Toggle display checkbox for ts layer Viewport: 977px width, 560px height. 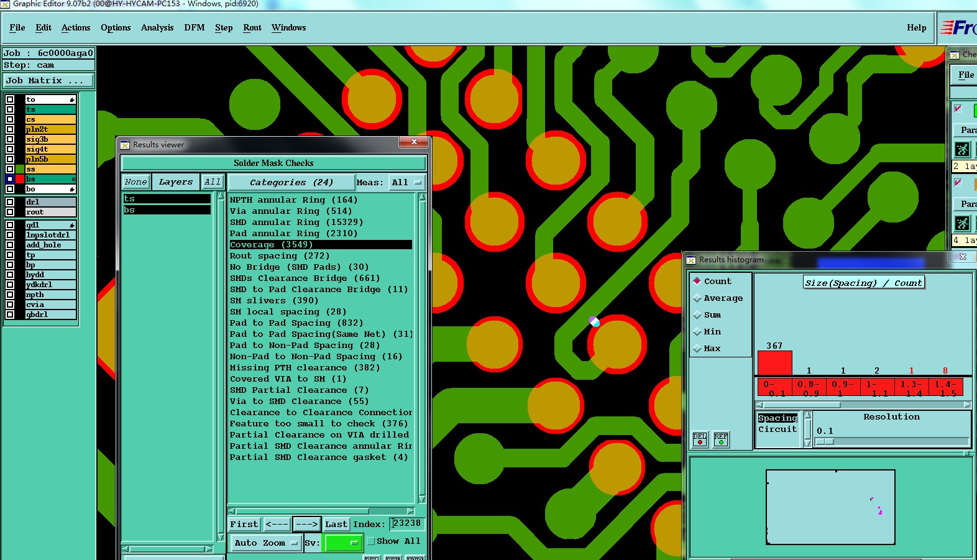click(10, 109)
